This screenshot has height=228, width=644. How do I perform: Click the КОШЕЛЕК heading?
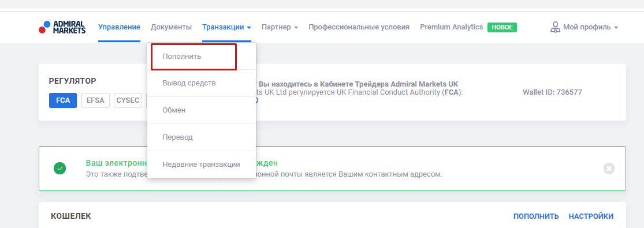click(x=71, y=216)
